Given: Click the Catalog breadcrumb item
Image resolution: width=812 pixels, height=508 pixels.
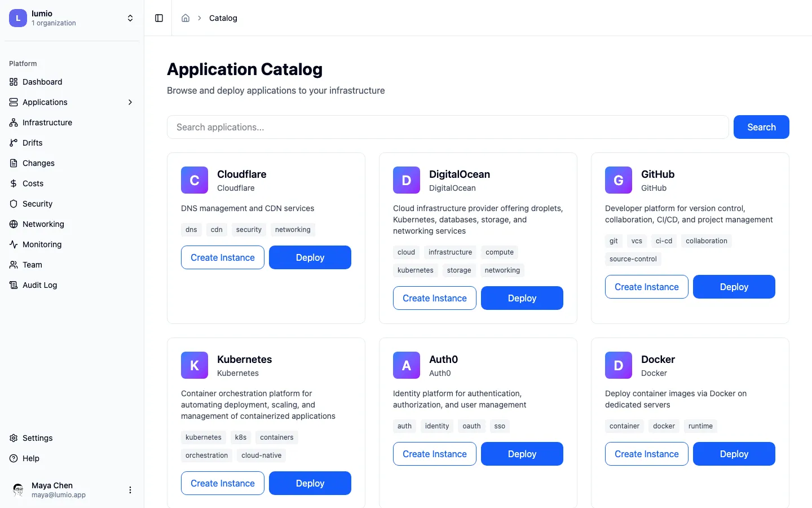Looking at the screenshot, I should tap(223, 17).
